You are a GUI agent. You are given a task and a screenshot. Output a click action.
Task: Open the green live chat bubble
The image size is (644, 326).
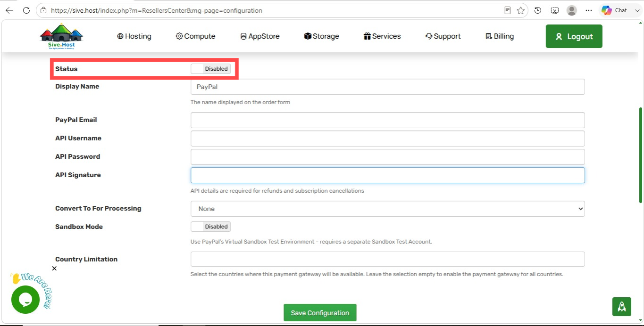pyautogui.click(x=25, y=300)
